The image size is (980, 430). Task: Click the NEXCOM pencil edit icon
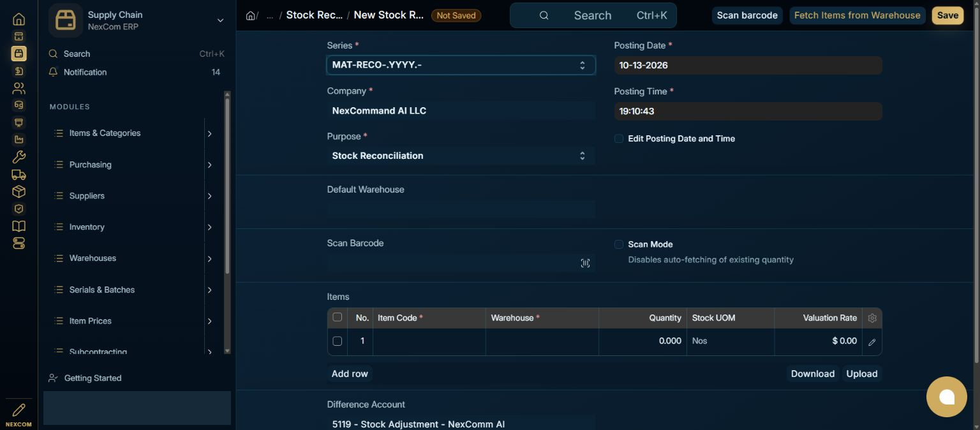(19, 410)
